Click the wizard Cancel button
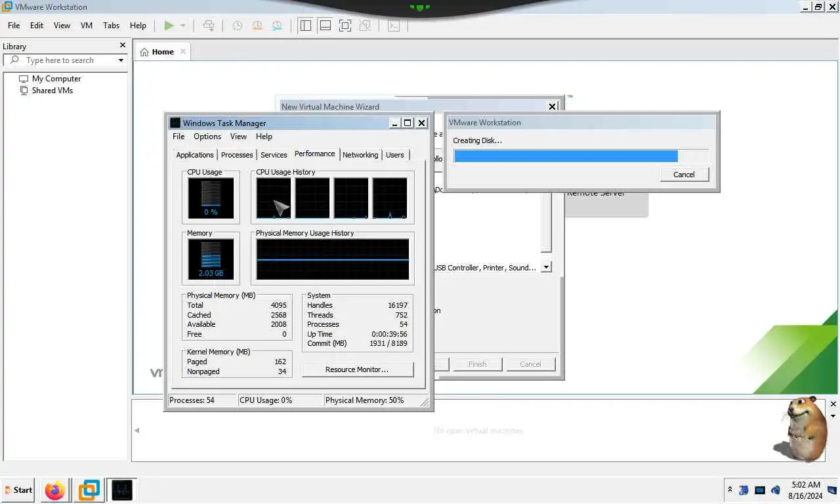 tap(530, 364)
